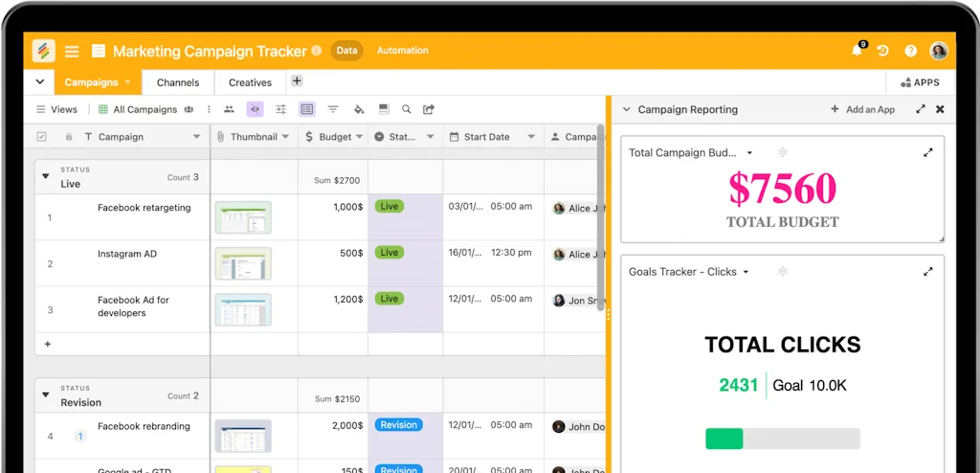Select the 1,200$ budget cell
Viewport: 980px width, 473px height.
(x=333, y=309)
